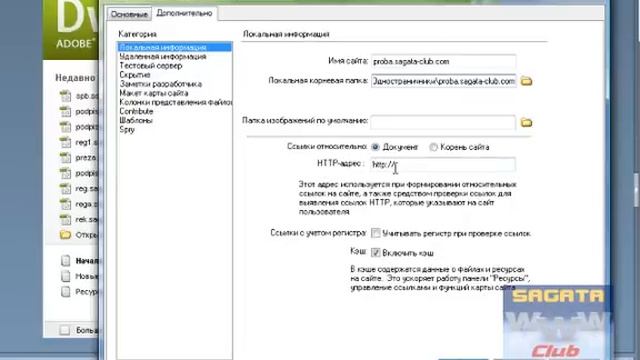Click the Ресурсы item icon on start page
The width and height of the screenshot is (640, 360).
click(x=65, y=292)
